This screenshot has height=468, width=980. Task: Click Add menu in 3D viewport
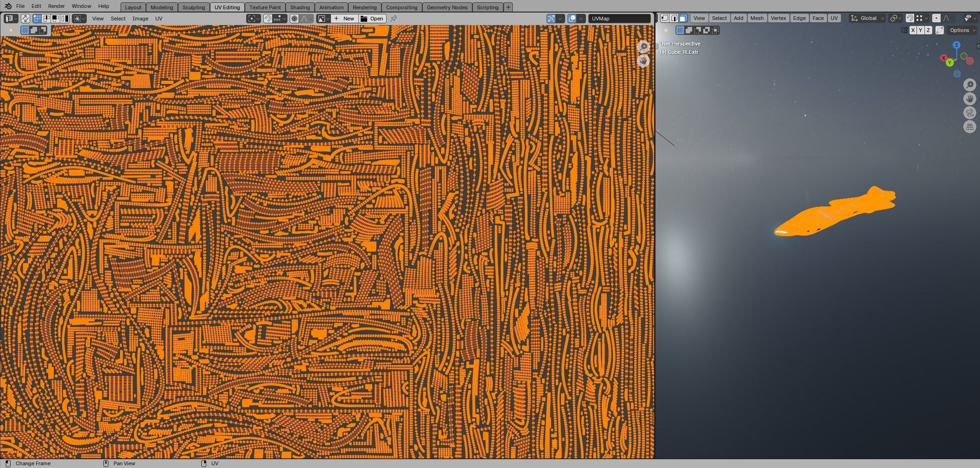tap(738, 18)
